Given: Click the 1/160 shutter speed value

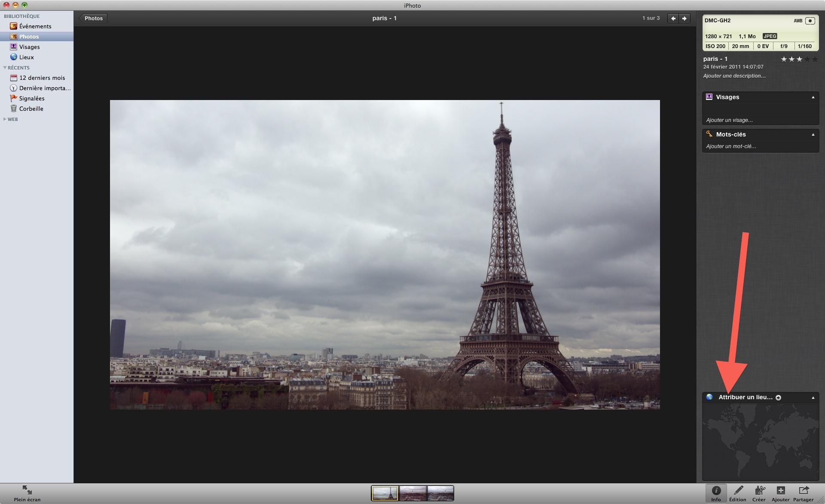Looking at the screenshot, I should (x=805, y=46).
